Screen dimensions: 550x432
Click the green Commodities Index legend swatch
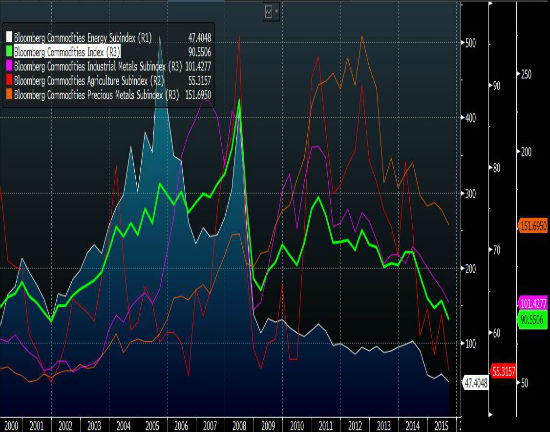click(9, 52)
